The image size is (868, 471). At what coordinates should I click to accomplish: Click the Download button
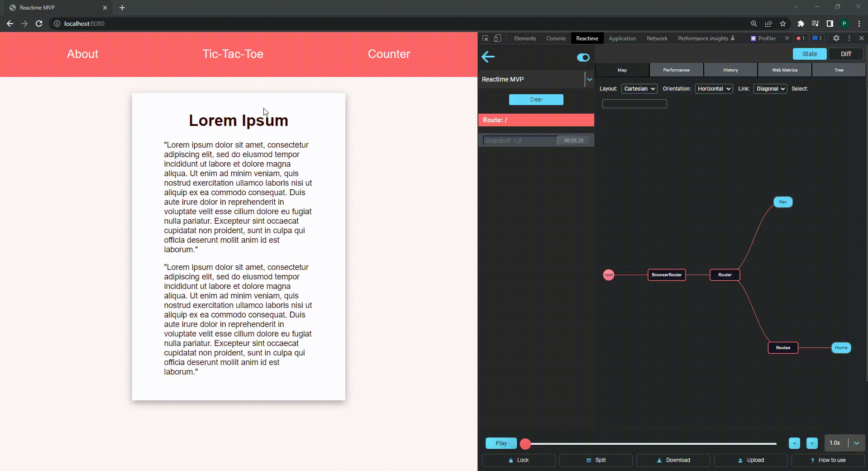[x=673, y=460]
